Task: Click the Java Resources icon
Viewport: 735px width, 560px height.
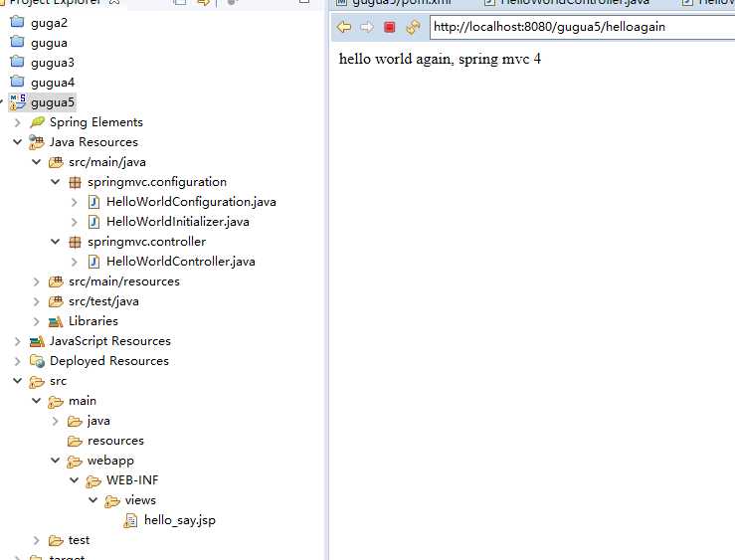Action: (x=37, y=142)
